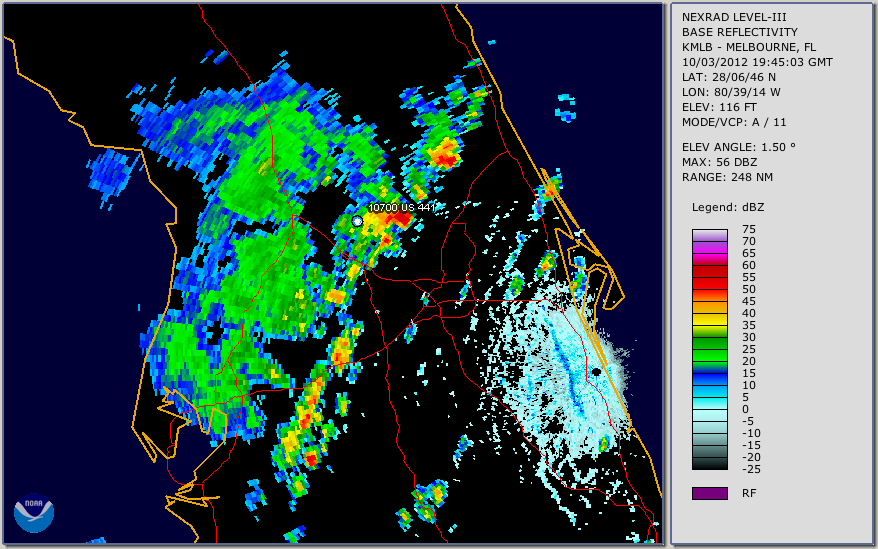Click the NEXRAD LEVEL-III title text
878x549 pixels.
pos(734,17)
